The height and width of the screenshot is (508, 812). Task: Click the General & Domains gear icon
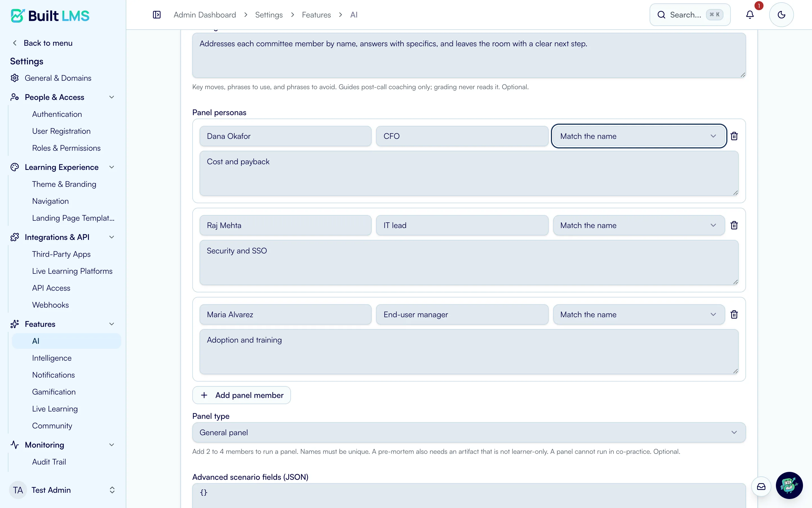14,78
